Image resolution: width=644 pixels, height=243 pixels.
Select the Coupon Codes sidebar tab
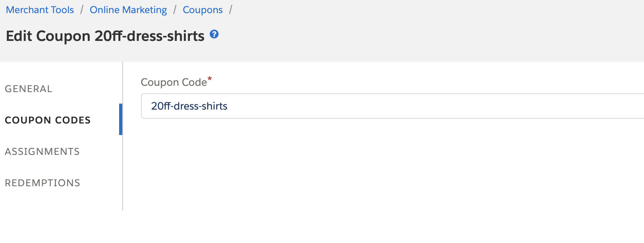pos(48,120)
